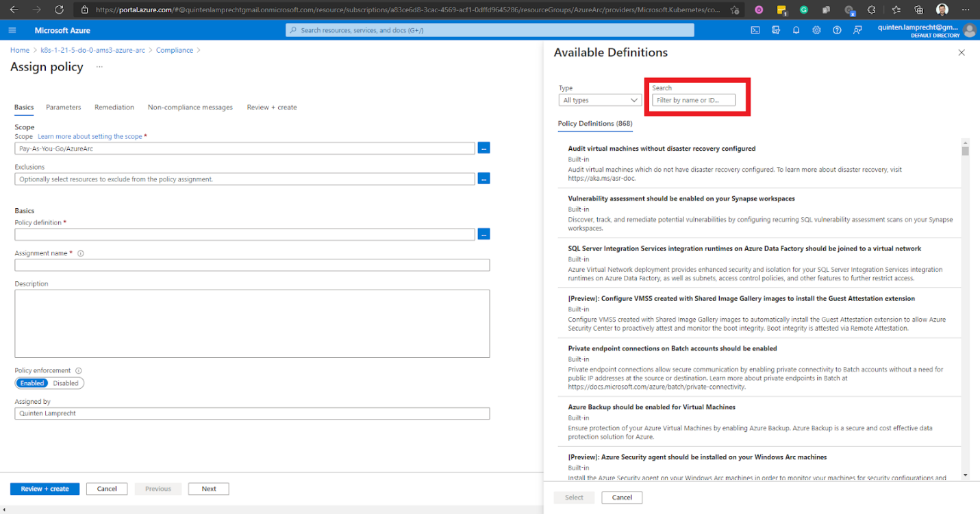Select Audit virtual machines without disaster recovery
This screenshot has width=980, height=514.
coord(759,163)
